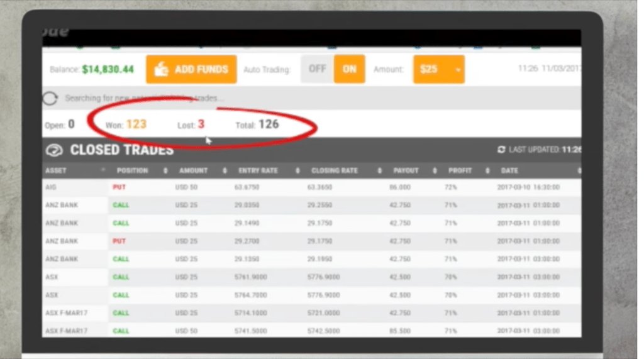
Task: Open the $25 Amount dropdown
Action: [438, 69]
